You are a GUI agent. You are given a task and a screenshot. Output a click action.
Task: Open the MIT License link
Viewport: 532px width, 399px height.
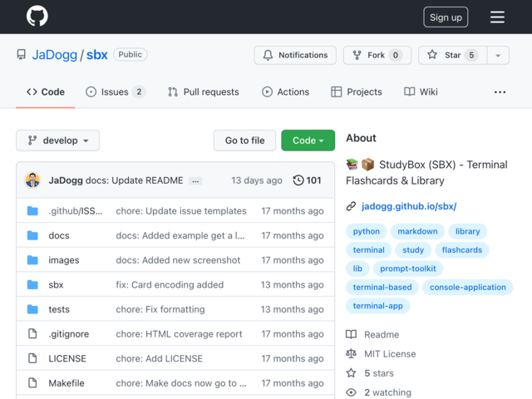point(390,354)
